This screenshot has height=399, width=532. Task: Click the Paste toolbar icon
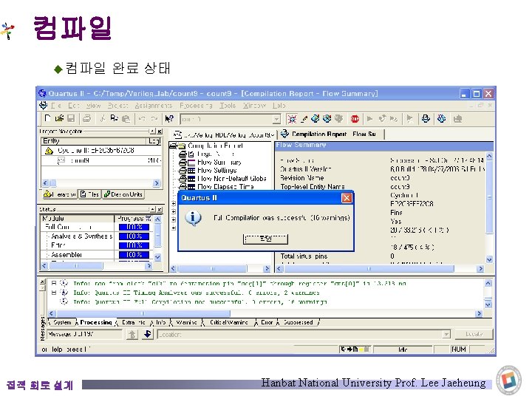126,118
